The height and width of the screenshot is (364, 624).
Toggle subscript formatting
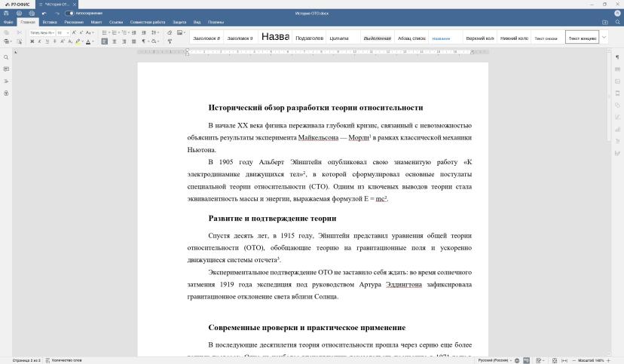coord(70,41)
